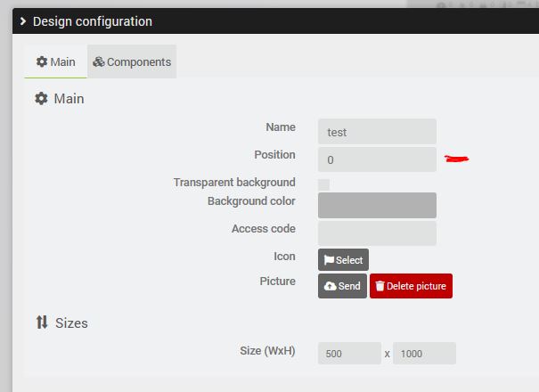Click the gear icon on Main tab

coord(41,62)
